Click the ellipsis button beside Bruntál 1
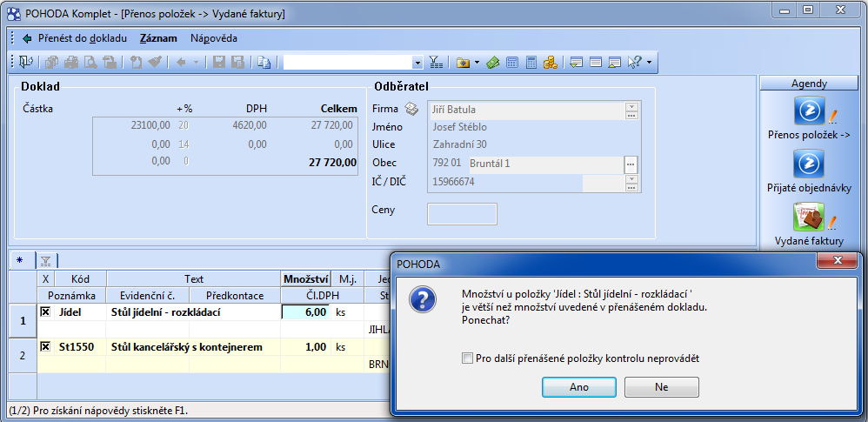The width and height of the screenshot is (868, 422). [x=631, y=164]
